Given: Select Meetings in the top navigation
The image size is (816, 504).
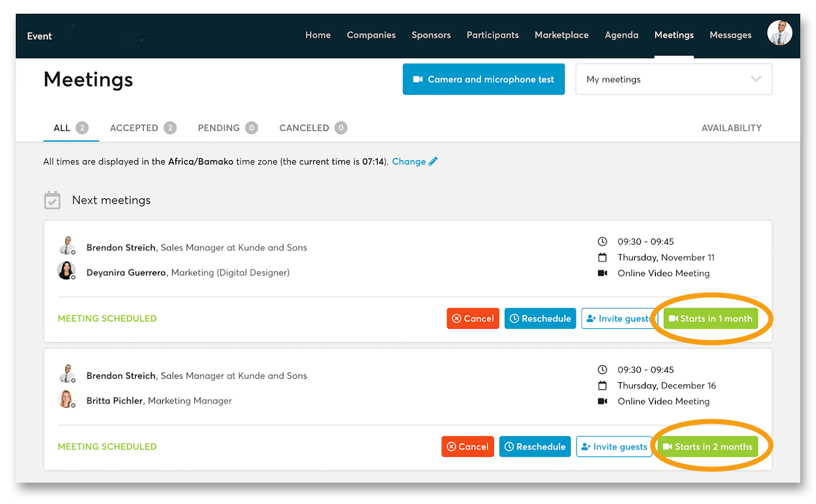Looking at the screenshot, I should (x=674, y=35).
